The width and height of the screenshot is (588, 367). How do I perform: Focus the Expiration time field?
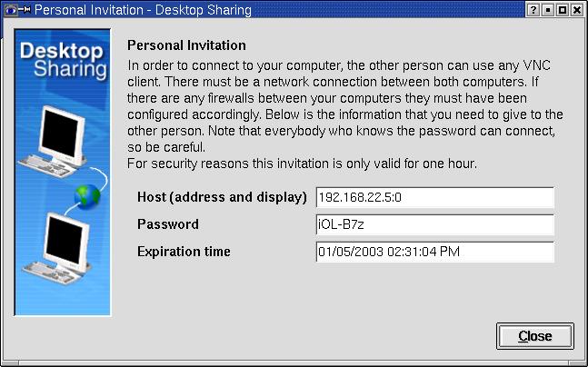click(434, 252)
